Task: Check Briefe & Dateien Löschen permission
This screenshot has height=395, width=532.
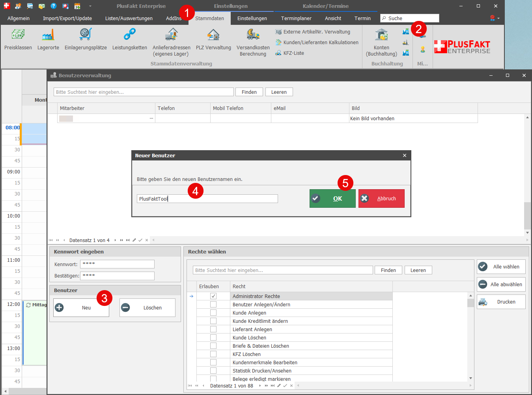Action: click(x=213, y=346)
